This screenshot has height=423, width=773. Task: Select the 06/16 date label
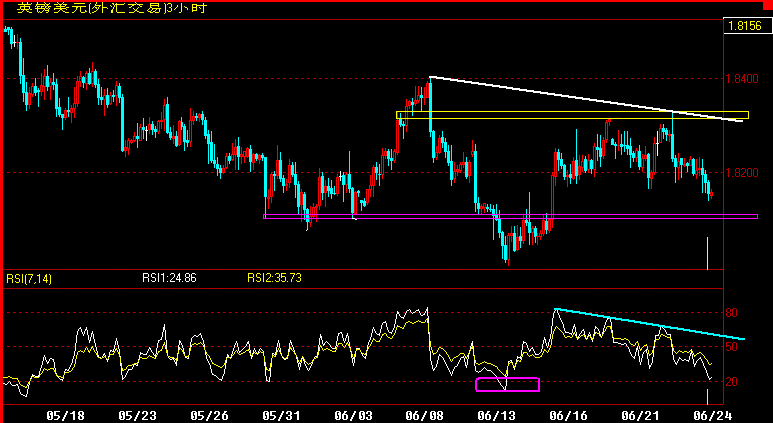tap(566, 416)
